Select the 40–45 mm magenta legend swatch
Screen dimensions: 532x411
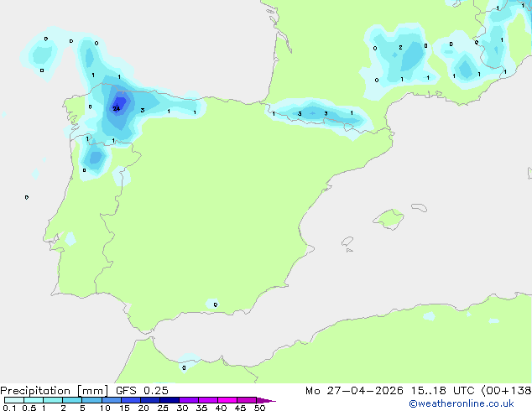[x=227, y=400]
